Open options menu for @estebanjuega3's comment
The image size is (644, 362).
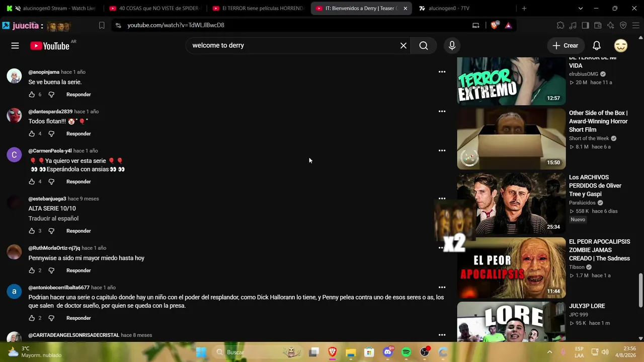442,199
